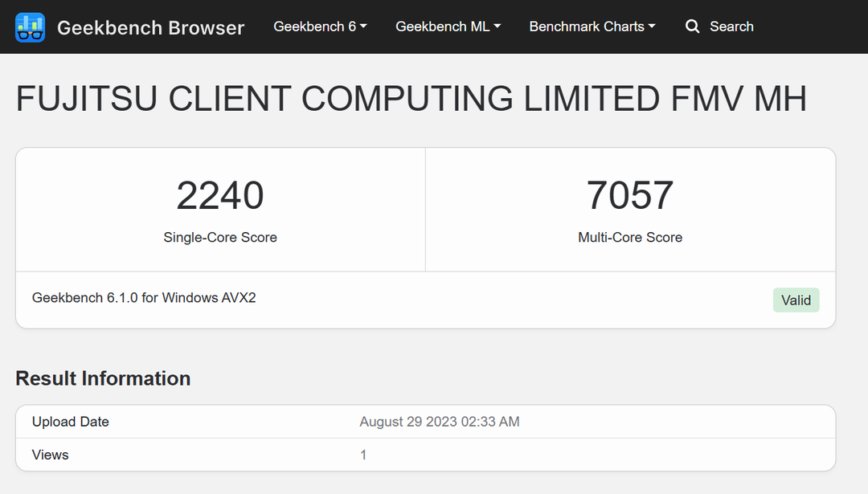The image size is (868, 494).
Task: Click the Multi-Core Score label
Action: pyautogui.click(x=630, y=238)
